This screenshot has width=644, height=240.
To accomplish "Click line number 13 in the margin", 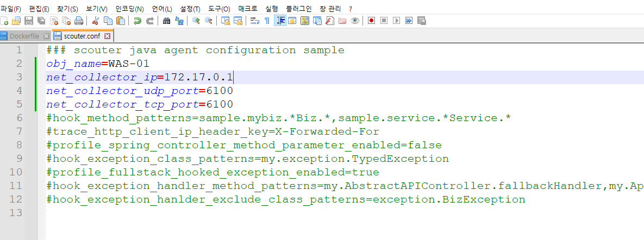I will coord(16,213).
